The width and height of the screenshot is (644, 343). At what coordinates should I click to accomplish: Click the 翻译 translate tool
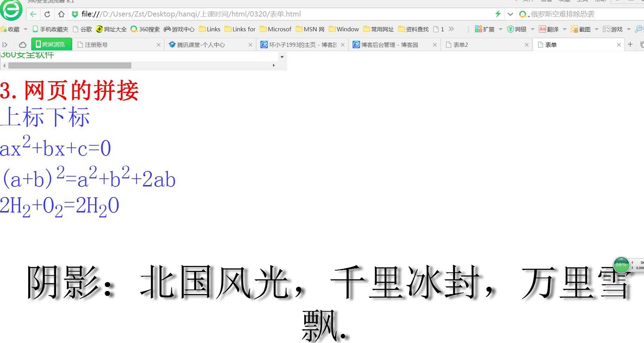pyautogui.click(x=549, y=29)
